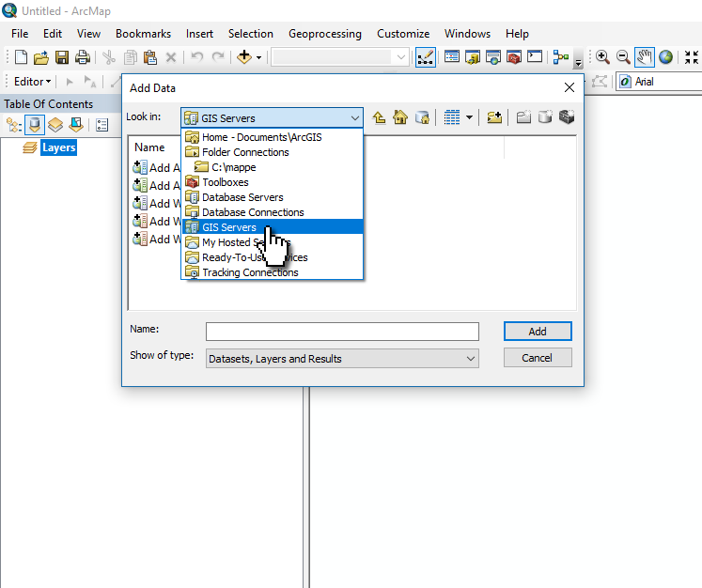Screen dimensions: 702x588
Task: Click Table Of Contents Options icon
Action: tap(102, 125)
